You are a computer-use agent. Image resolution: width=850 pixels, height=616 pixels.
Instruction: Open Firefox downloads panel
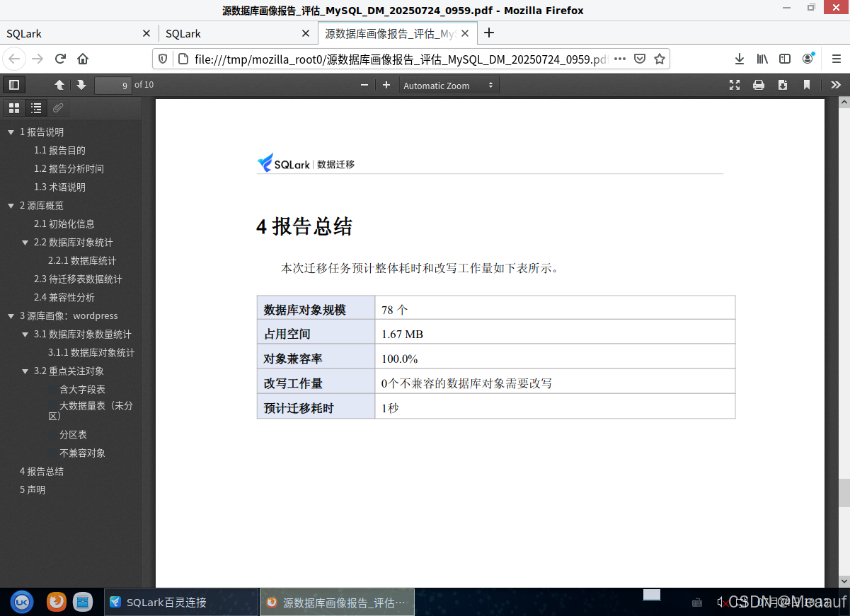pyautogui.click(x=739, y=59)
